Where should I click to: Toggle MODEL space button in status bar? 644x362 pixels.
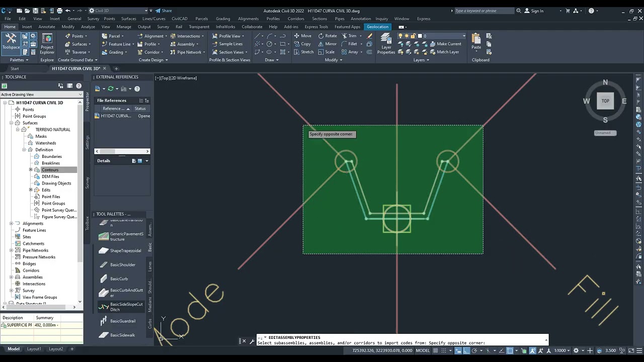click(x=423, y=350)
